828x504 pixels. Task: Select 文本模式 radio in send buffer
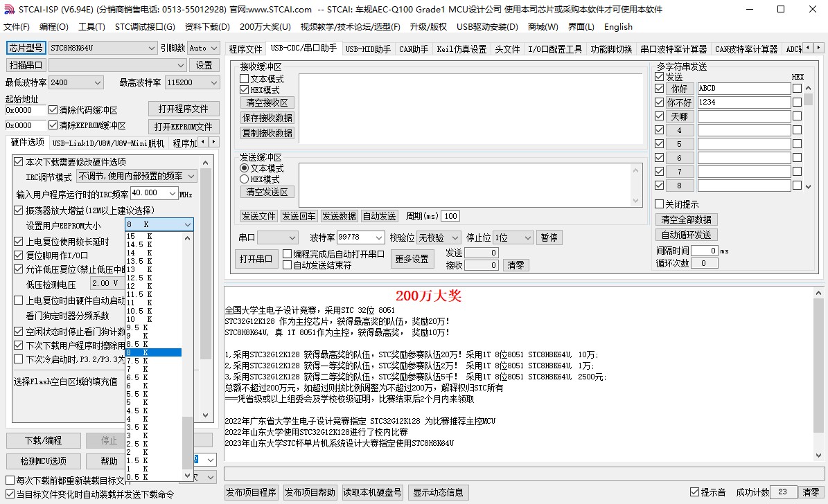[x=244, y=168]
